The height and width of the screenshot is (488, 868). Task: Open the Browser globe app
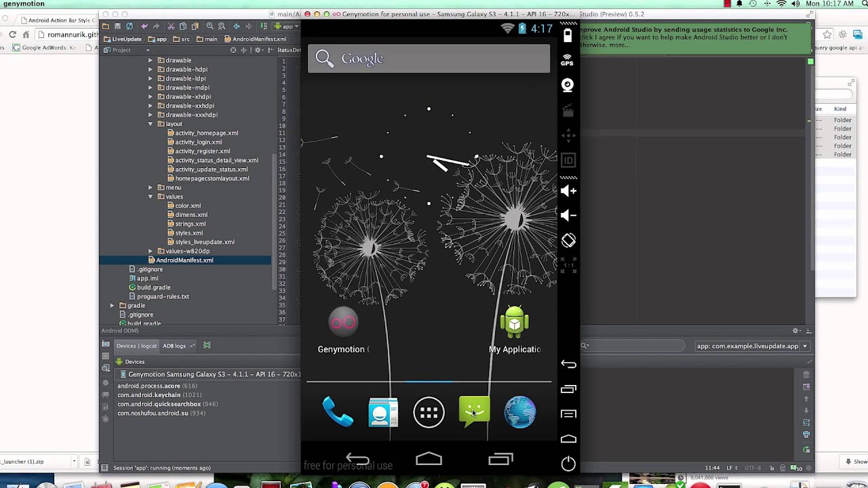[x=519, y=412]
